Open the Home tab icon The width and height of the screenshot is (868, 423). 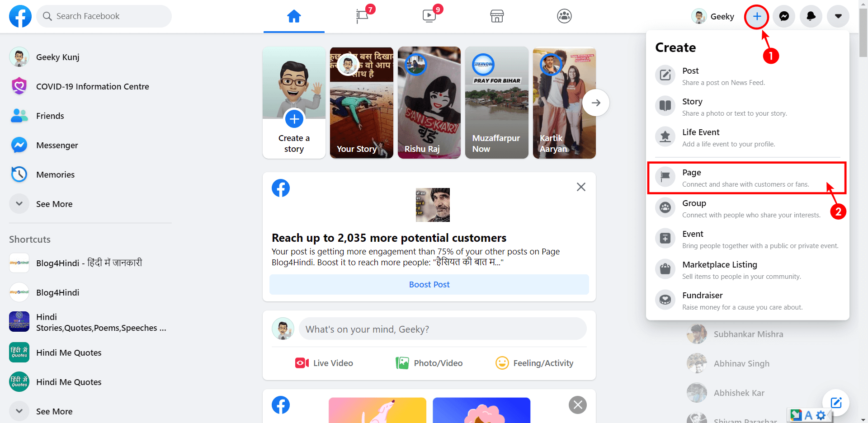coord(294,16)
